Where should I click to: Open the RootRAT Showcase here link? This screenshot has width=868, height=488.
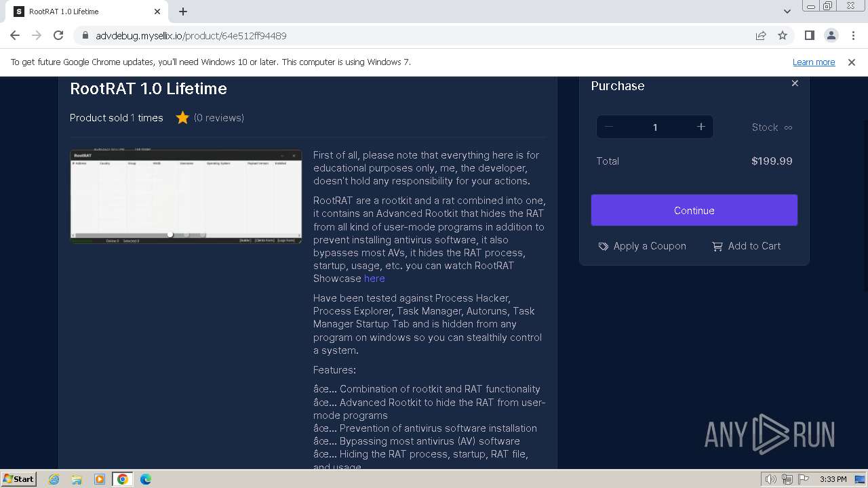tap(374, 279)
